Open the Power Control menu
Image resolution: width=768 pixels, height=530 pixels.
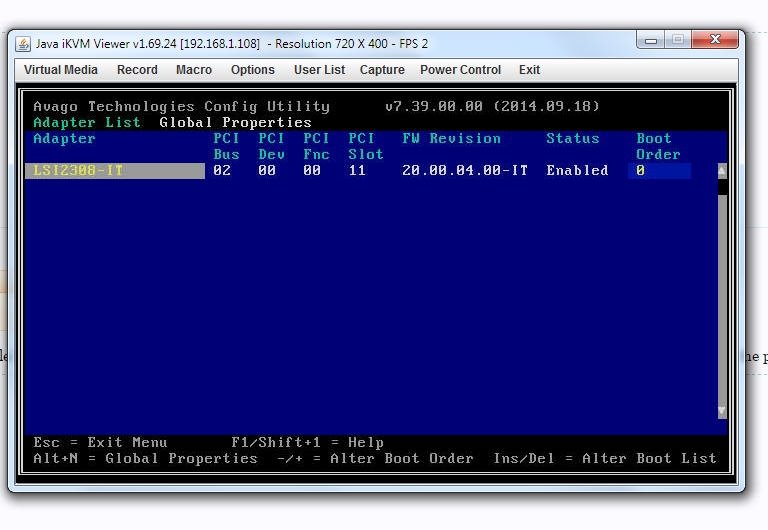[460, 70]
